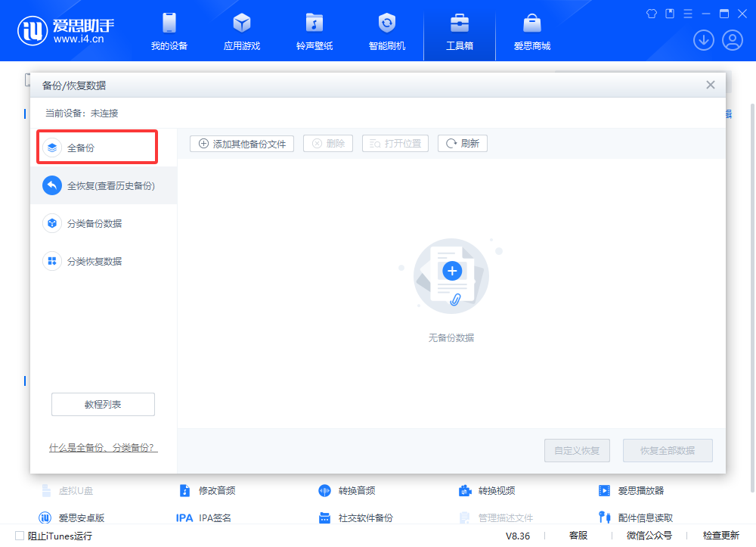
Task: Click 检查更新 in the status bar
Action: coord(720,536)
